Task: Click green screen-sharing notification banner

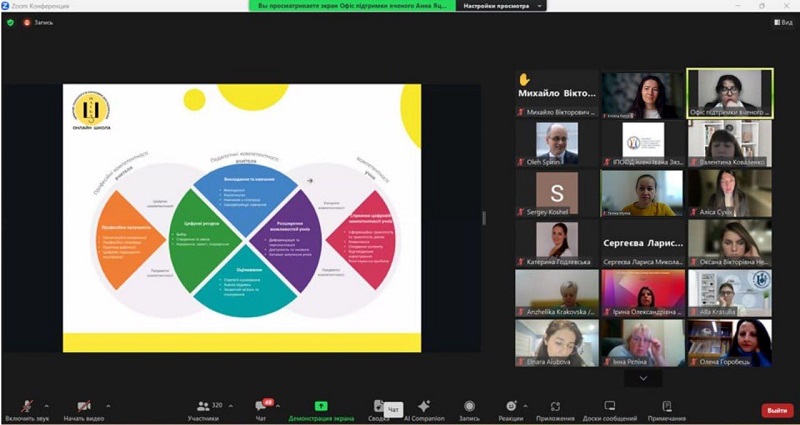Action: (352, 6)
